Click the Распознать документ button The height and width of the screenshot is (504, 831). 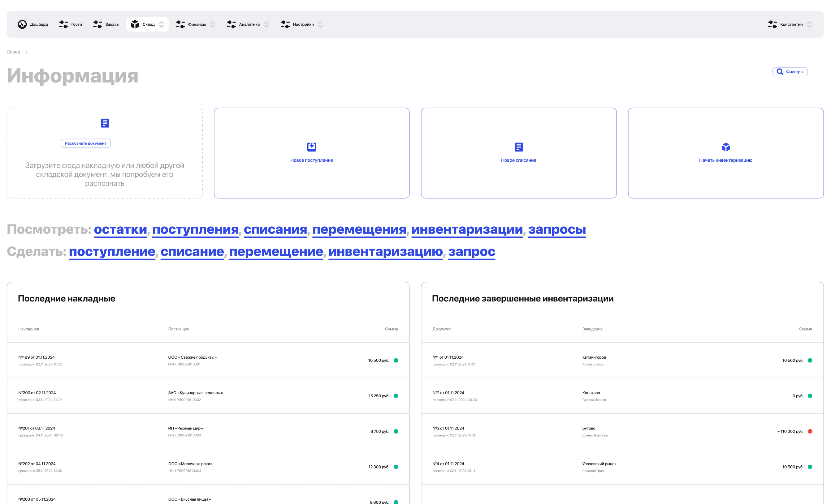pyautogui.click(x=86, y=143)
